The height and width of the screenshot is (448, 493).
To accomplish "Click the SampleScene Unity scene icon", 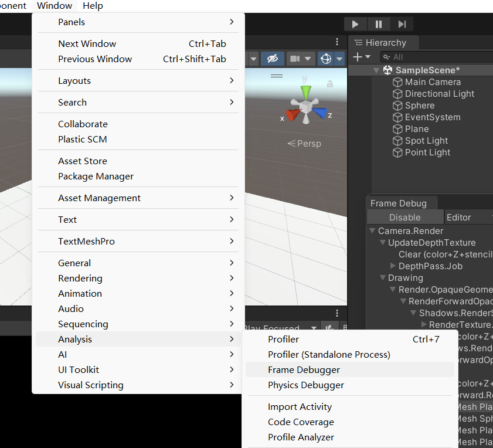I will click(x=387, y=70).
